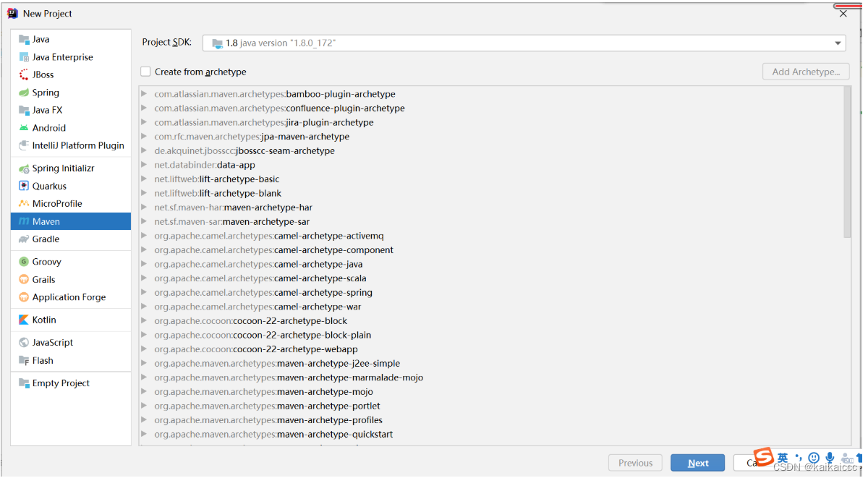Select the Java FX folder icon
Screen dimensions: 868x478
coord(25,110)
